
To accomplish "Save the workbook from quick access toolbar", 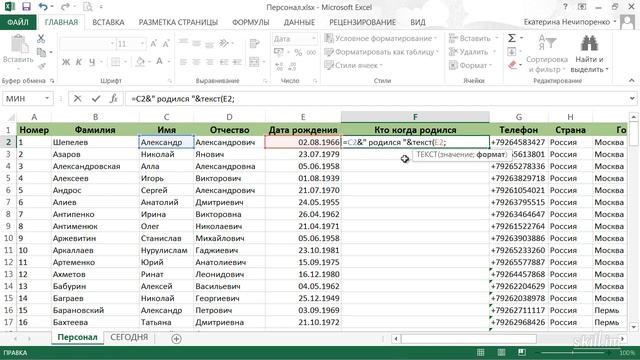I will [x=26, y=7].
